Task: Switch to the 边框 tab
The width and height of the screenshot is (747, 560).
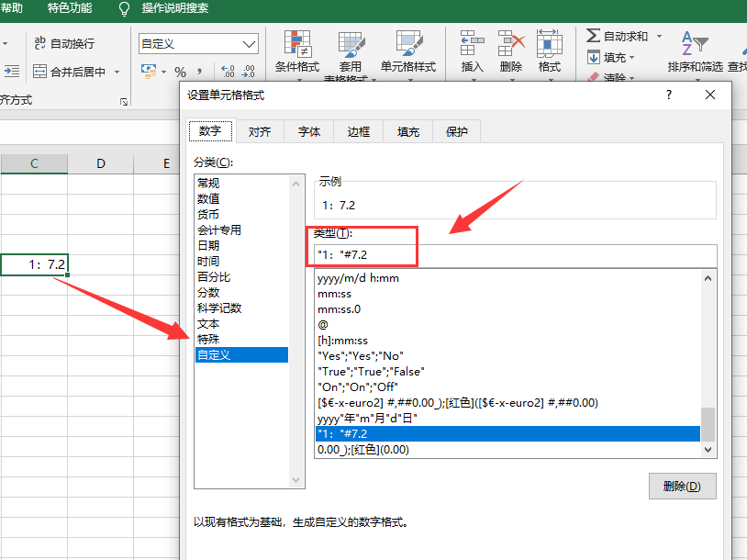Action: 359,131
